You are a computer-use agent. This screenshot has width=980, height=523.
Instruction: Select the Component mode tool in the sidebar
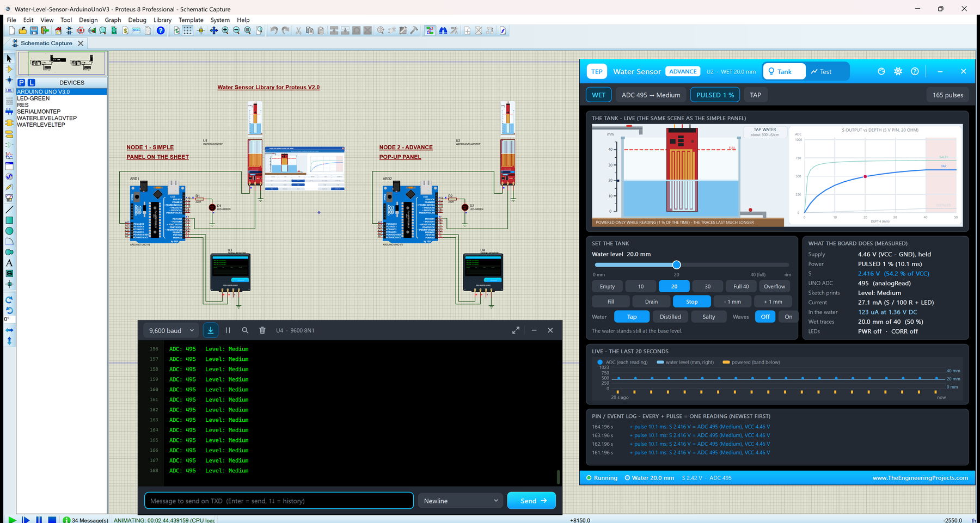click(9, 69)
